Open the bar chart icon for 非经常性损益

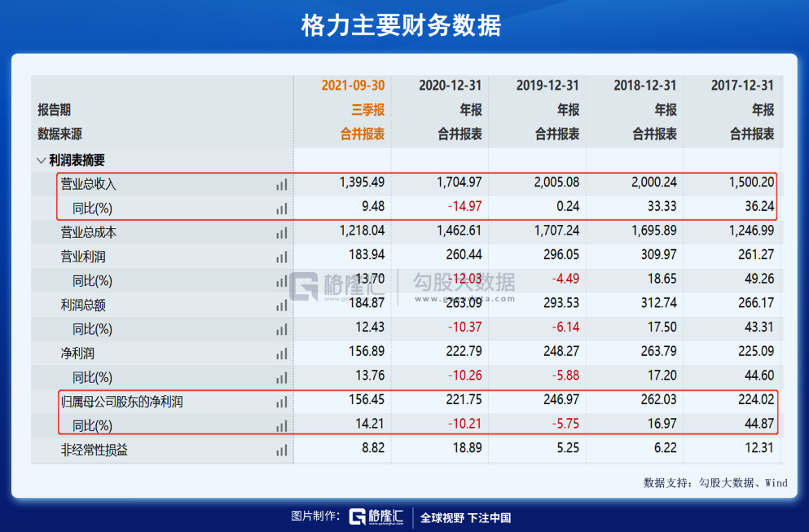281,451
